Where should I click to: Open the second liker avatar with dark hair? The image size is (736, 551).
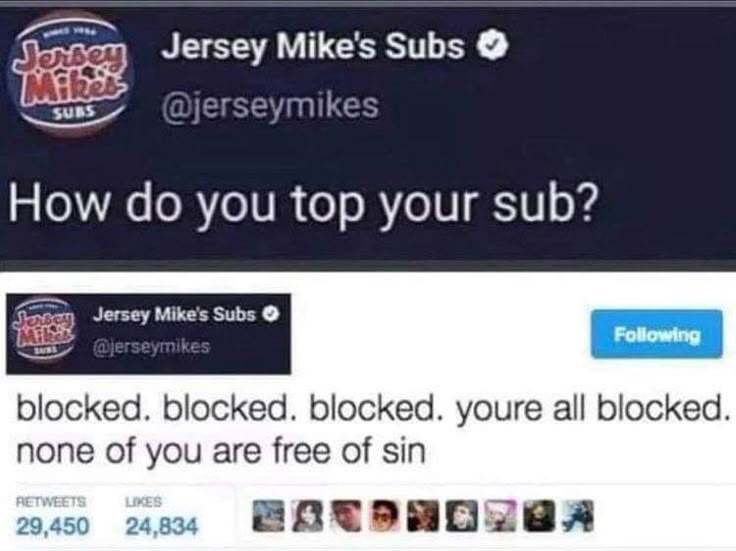(x=307, y=516)
